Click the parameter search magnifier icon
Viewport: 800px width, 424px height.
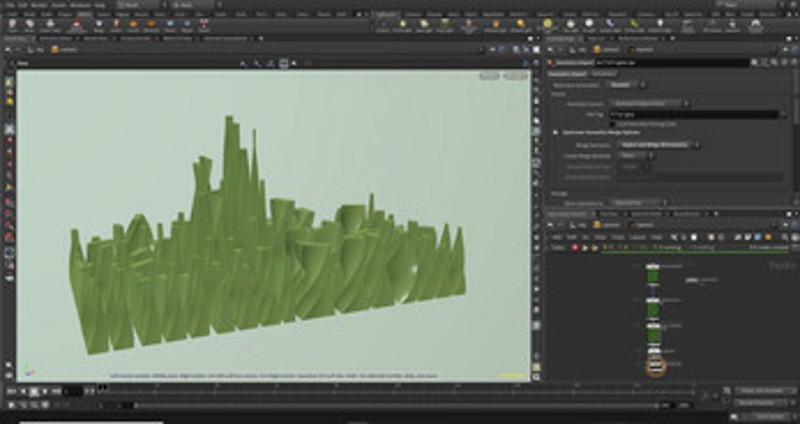(x=774, y=62)
